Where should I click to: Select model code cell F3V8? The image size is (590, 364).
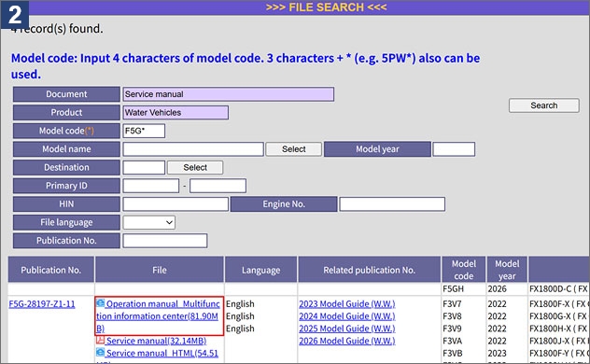click(x=452, y=316)
